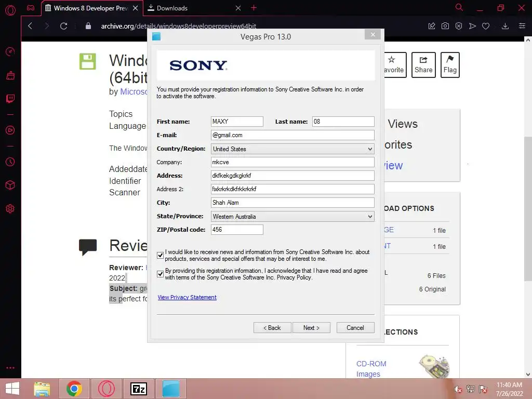532x399 pixels.
Task: Click the send flow arrow icon
Action: [472, 26]
